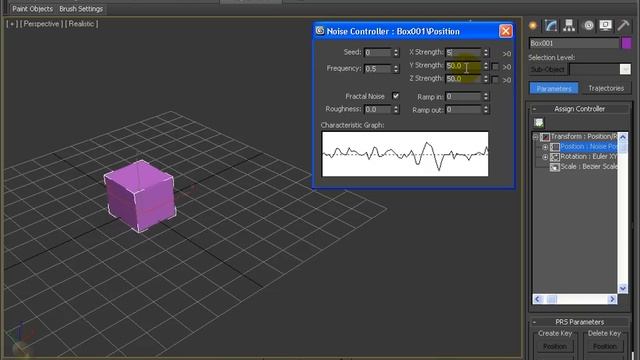Screen dimensions: 640x360
Task: Enable the Z Strength >0 checkbox
Action: [495, 80]
